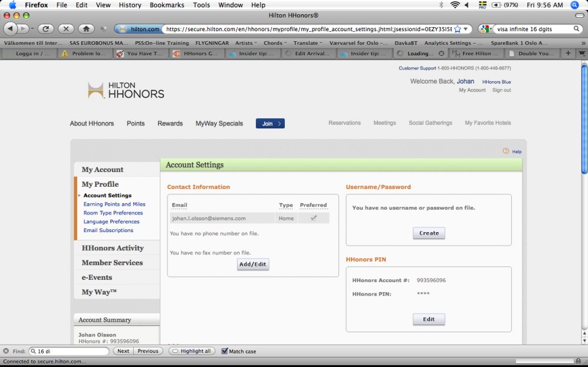The width and height of the screenshot is (588, 367).
Task: Open the Help icon on the Hilton page
Action: [x=505, y=151]
